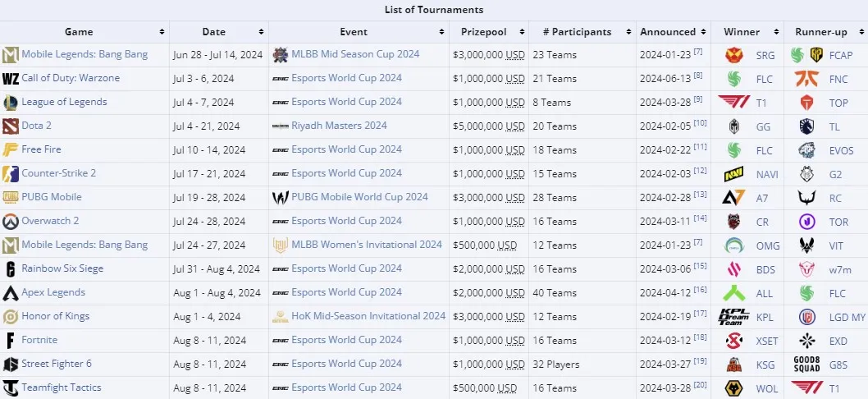Click the Fortnite game icon
This screenshot has width=868, height=399.
pos(11,340)
